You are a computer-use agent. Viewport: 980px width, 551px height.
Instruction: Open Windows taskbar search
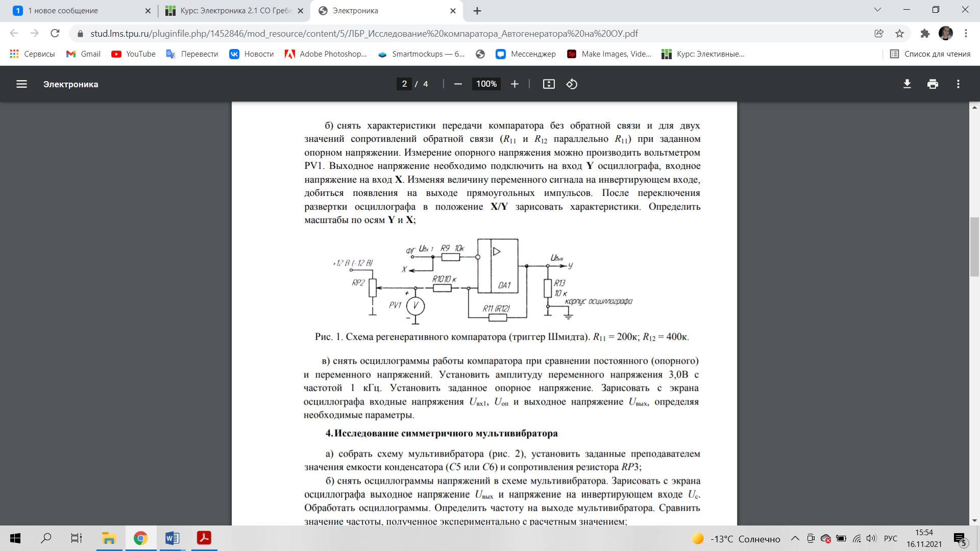click(x=46, y=538)
